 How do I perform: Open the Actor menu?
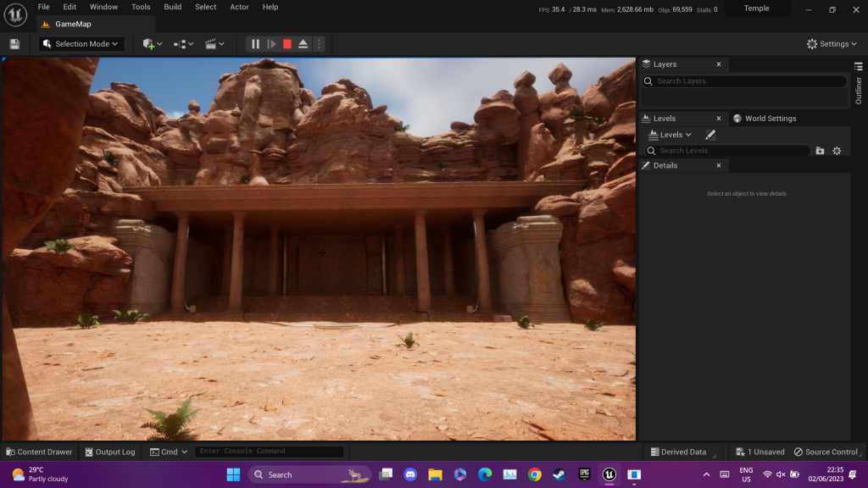tap(239, 7)
